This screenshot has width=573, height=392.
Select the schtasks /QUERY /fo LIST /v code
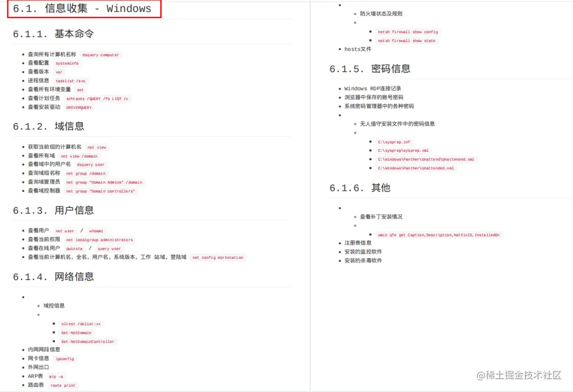(97, 99)
